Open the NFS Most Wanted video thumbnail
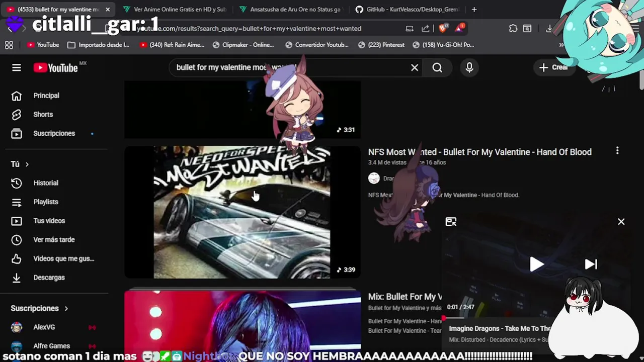This screenshot has height=362, width=644. (x=243, y=212)
